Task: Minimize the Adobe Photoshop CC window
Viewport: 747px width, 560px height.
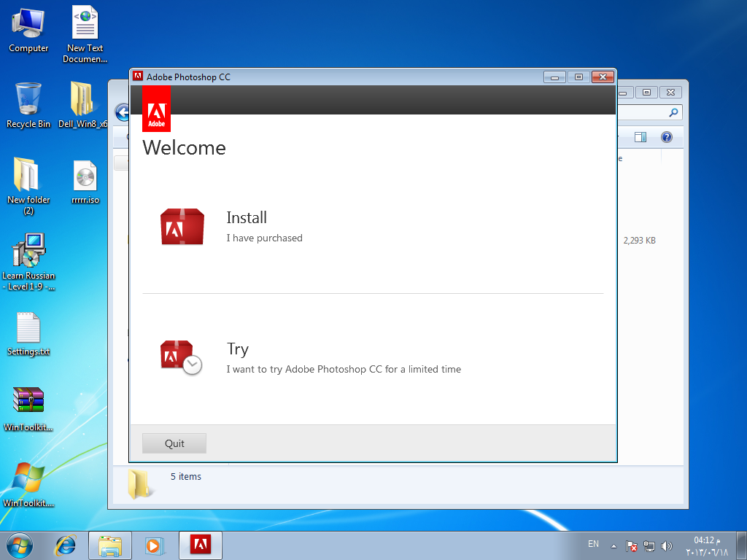Action: [554, 77]
